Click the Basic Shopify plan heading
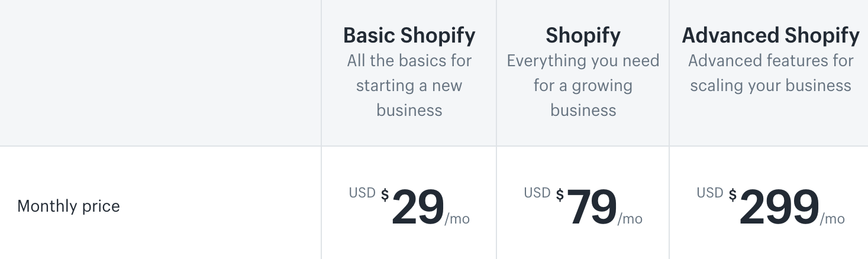Viewport: 868px width, 259px height. 409,35
